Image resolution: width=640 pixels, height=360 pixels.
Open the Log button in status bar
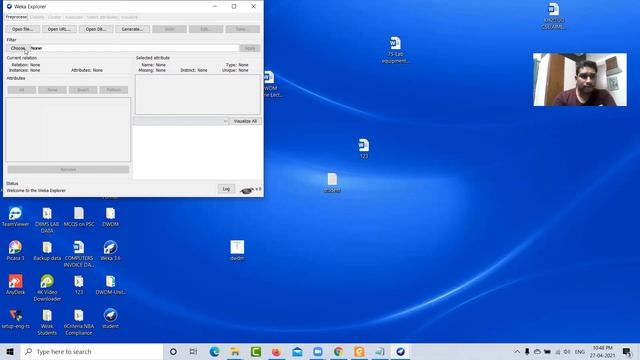coord(226,189)
